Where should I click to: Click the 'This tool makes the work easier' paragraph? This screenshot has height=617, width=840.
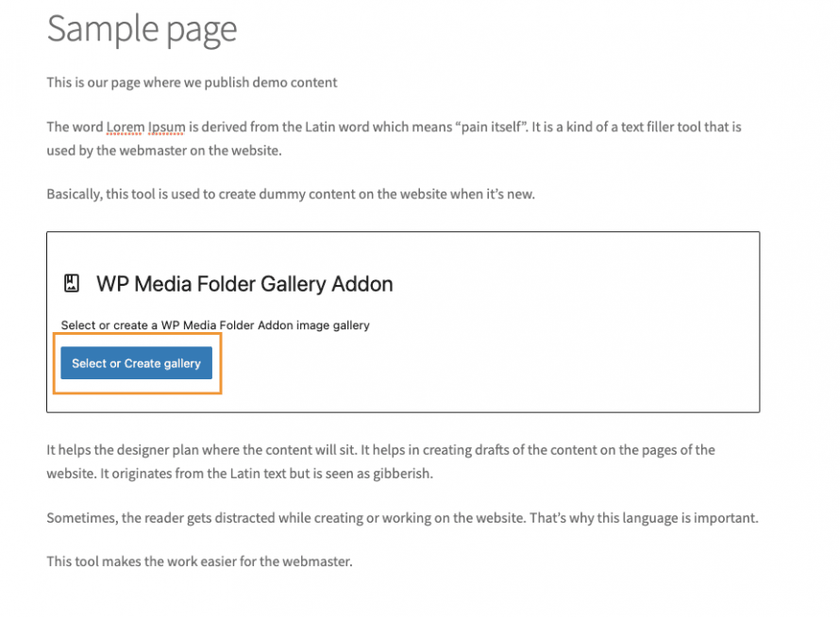[x=199, y=562]
